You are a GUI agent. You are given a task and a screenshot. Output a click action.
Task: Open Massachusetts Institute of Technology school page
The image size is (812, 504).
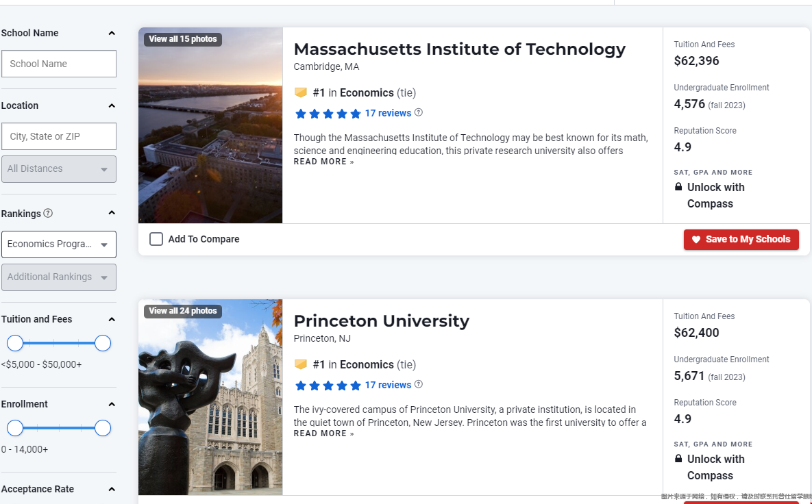459,49
